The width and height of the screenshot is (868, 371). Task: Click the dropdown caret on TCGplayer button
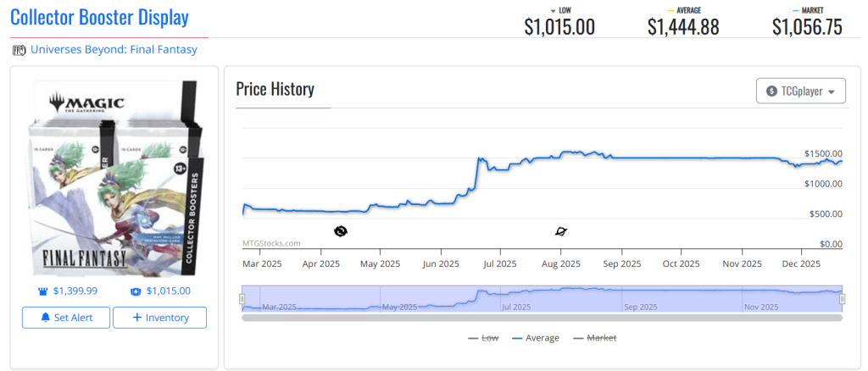[x=832, y=91]
